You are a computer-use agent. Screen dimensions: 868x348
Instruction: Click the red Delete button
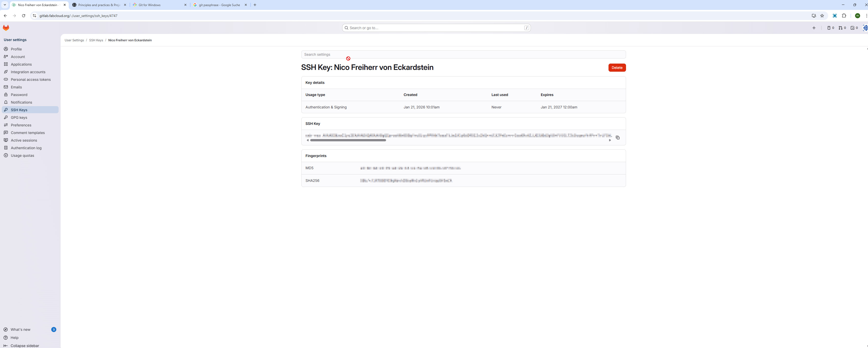pyautogui.click(x=617, y=68)
